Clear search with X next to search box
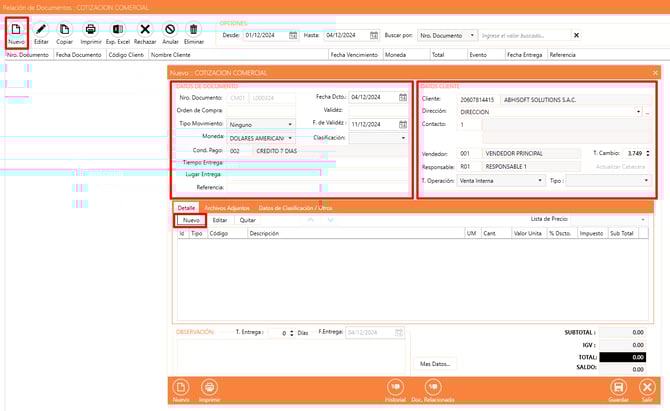Screen dimensions: 670x411 coord(576,35)
